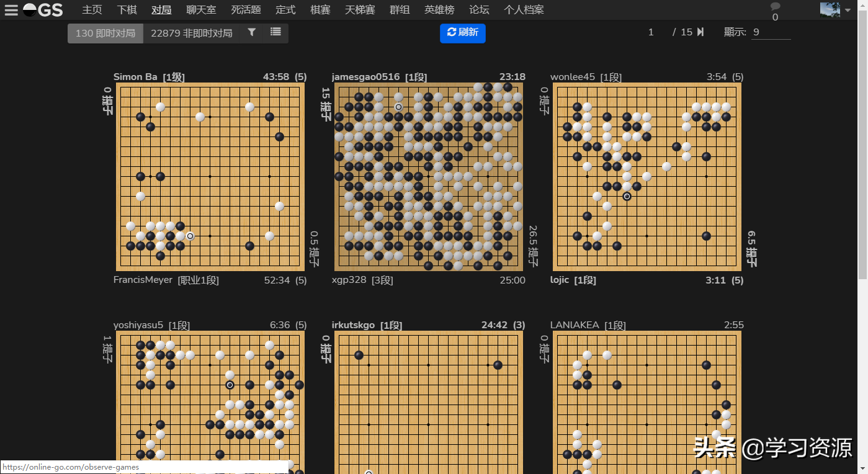The height and width of the screenshot is (474, 868).
Task: Open the 死活题 menu item
Action: (x=246, y=10)
